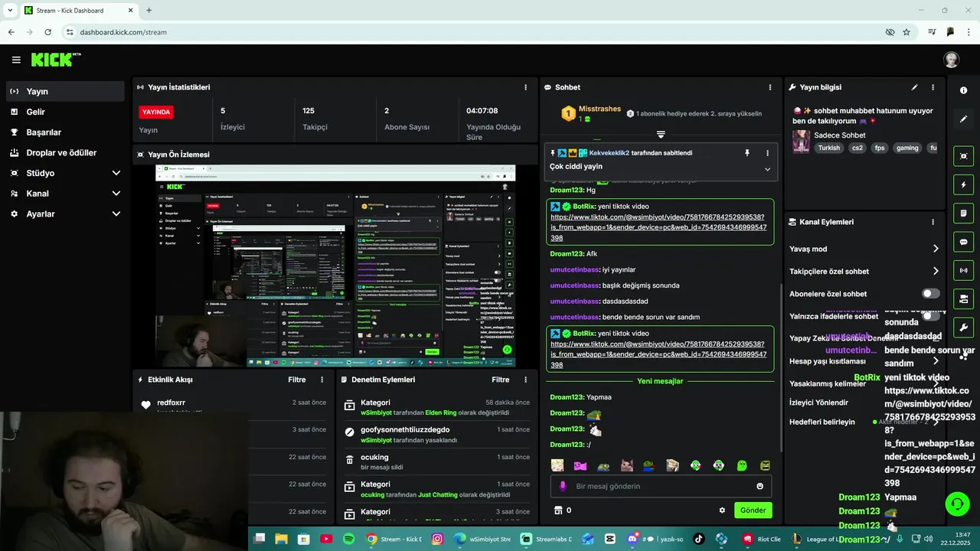Click the shop icon with count 0

(562, 510)
